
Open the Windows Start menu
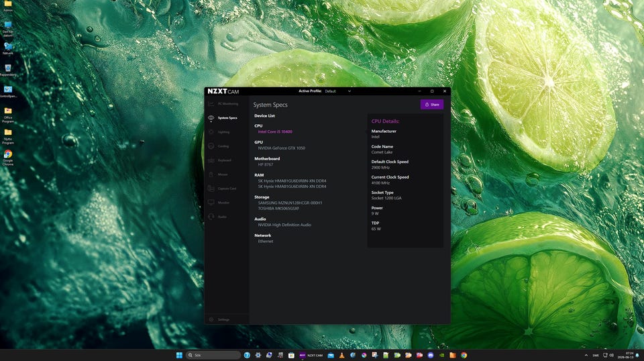pyautogui.click(x=179, y=355)
